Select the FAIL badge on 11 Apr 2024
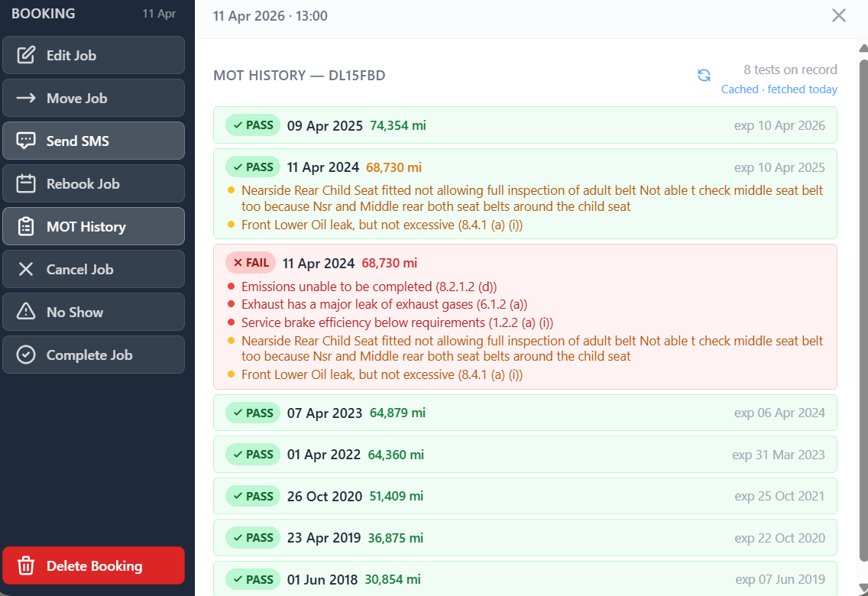 (250, 263)
